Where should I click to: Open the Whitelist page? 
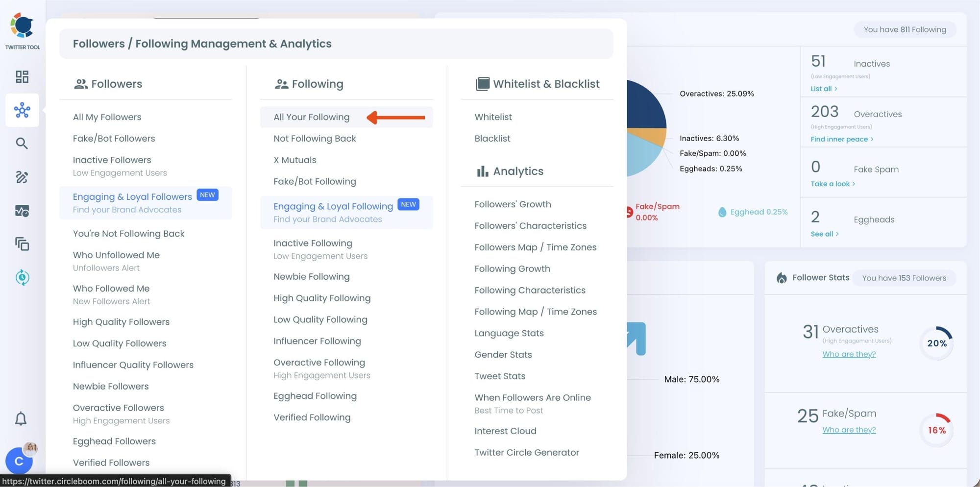(x=493, y=117)
